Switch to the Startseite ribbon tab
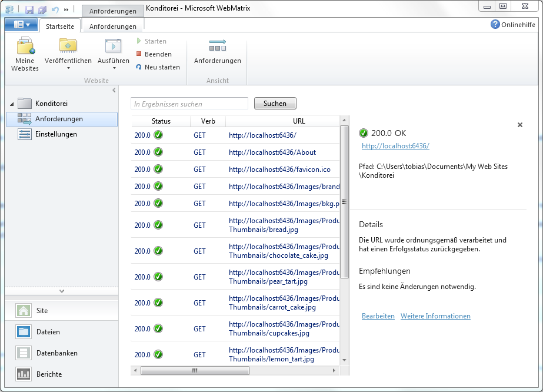Viewport: 543px width, 392px height. (x=60, y=26)
